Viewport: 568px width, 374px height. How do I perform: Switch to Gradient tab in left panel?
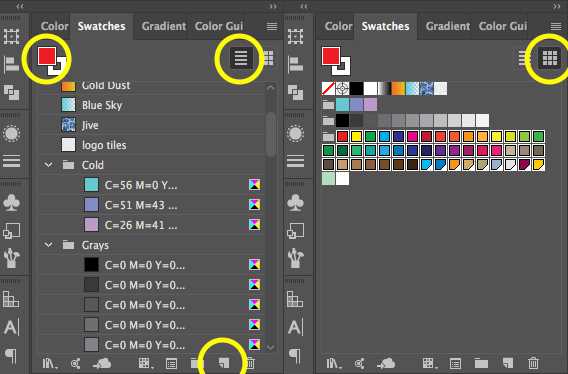pyautogui.click(x=164, y=26)
